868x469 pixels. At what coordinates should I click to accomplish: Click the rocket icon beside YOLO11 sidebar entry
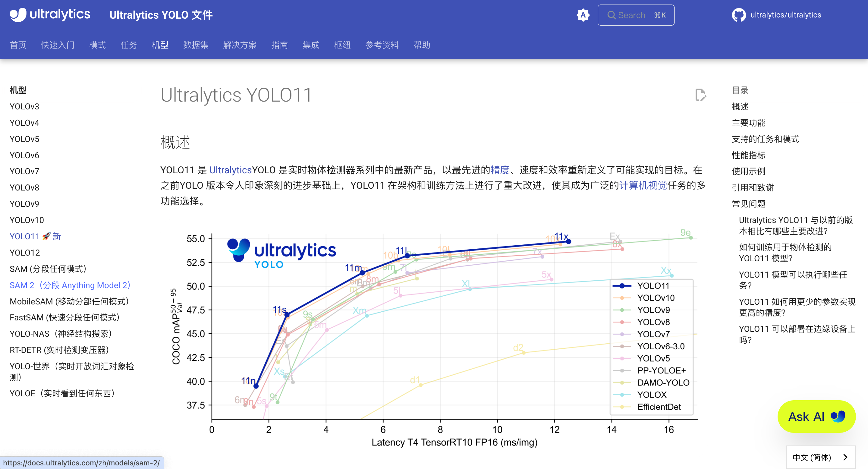pos(46,236)
